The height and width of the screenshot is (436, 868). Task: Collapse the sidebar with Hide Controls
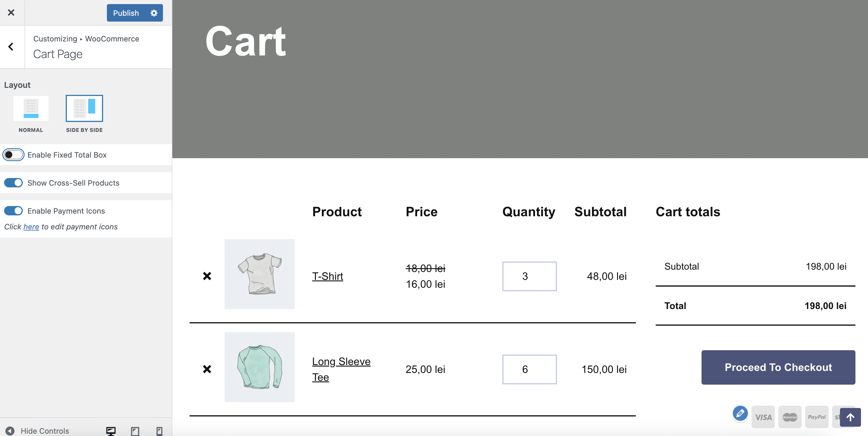[38, 431]
